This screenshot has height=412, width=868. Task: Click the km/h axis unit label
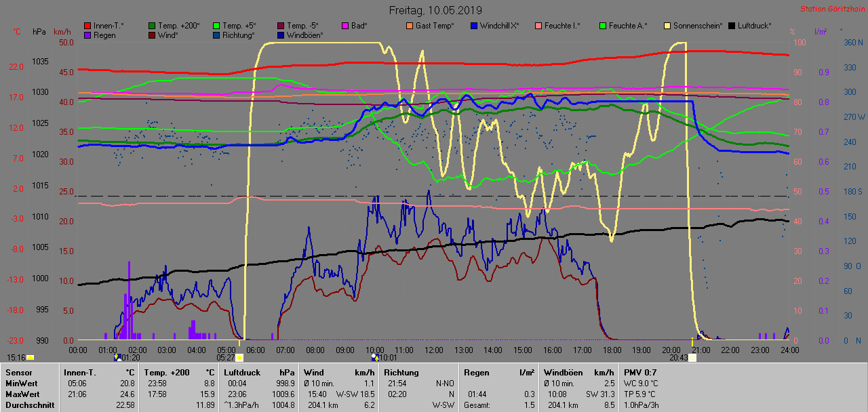[x=62, y=33]
